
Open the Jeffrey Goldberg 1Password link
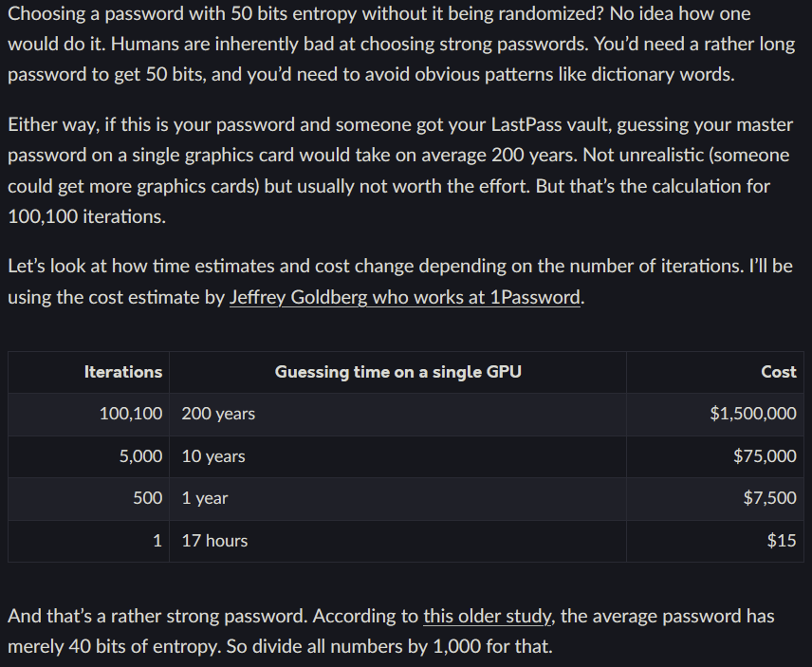405,297
